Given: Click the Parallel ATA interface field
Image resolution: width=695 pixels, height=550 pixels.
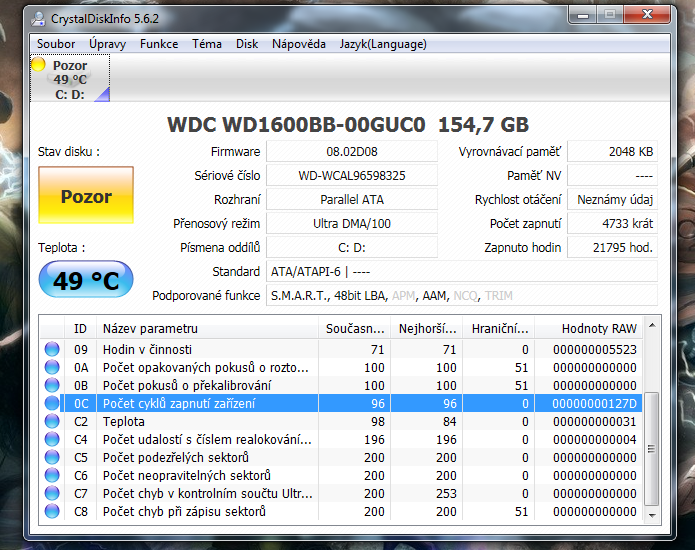Looking at the screenshot, I should 352,199.
